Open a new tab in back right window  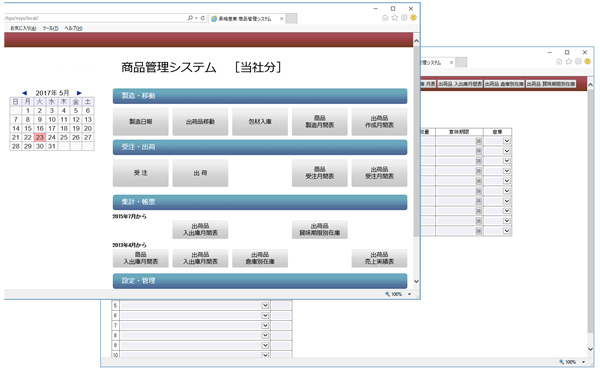coord(461,62)
